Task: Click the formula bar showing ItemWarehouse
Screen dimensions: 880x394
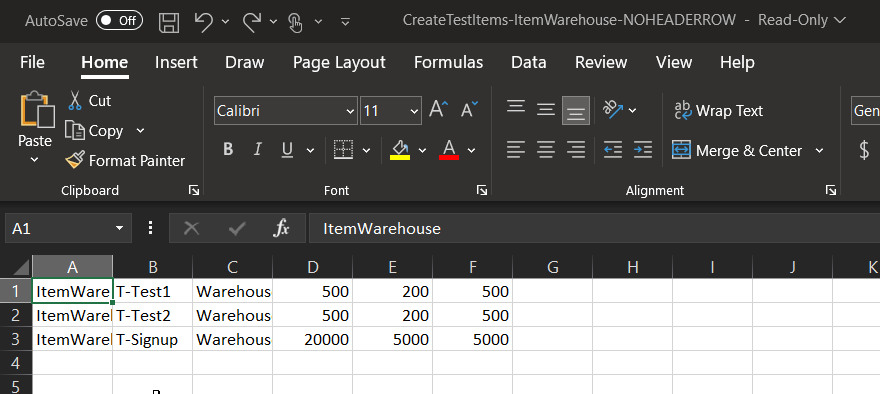Action: 594,228
